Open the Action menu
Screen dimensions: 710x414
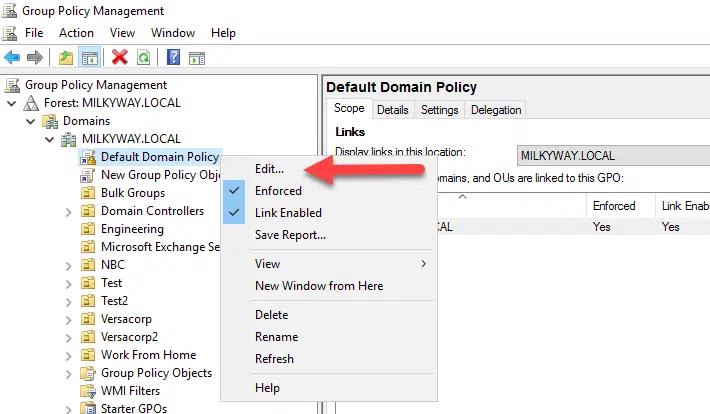click(x=76, y=33)
